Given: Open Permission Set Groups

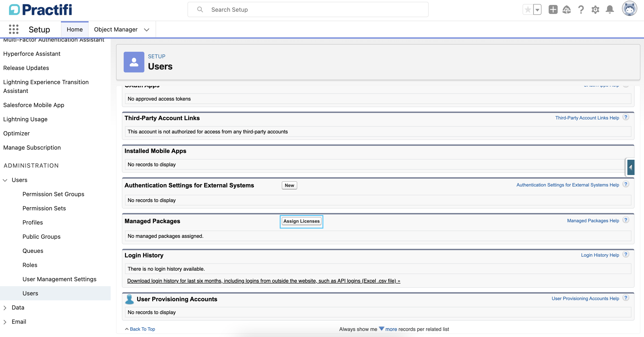Looking at the screenshot, I should click(53, 194).
